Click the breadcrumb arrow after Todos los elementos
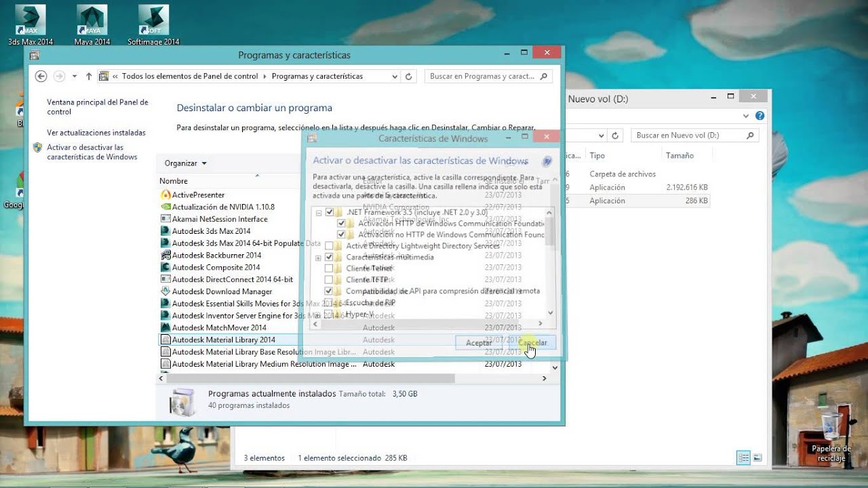868x488 pixels. pyautogui.click(x=264, y=77)
